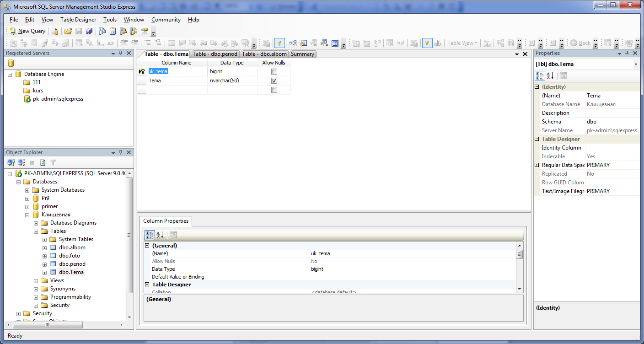Screen dimensions: 644x344
Task: Open the Relationships toolbar icon
Action: coord(292,43)
